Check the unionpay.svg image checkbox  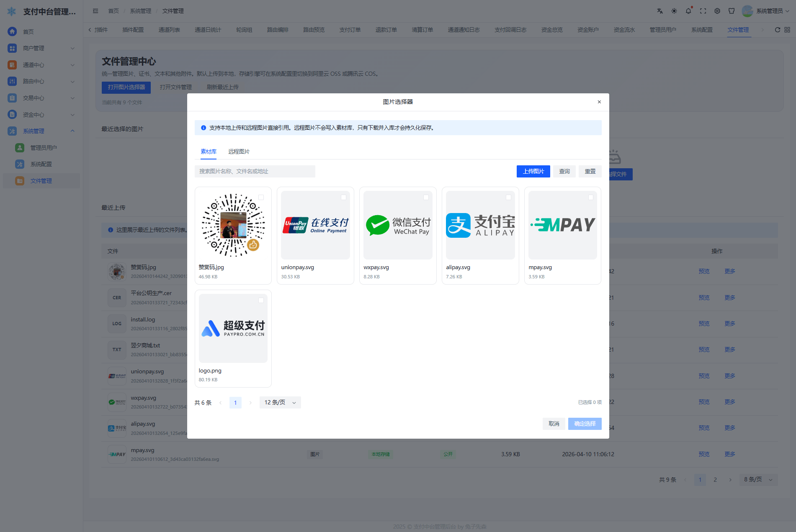[343, 197]
